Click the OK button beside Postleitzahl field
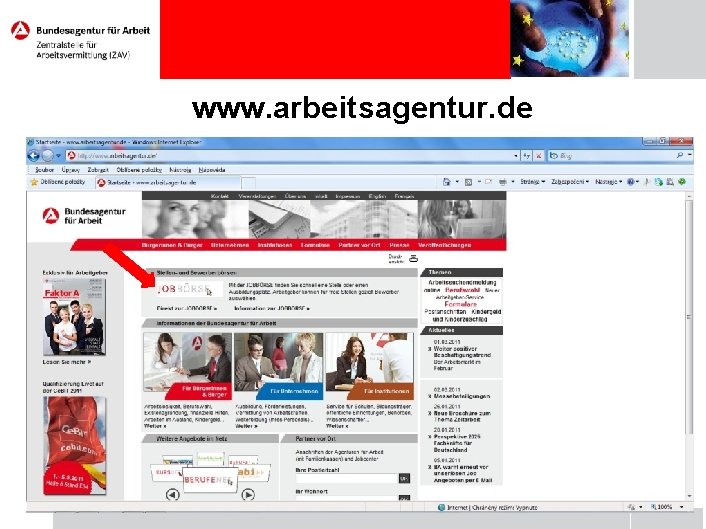 point(404,479)
